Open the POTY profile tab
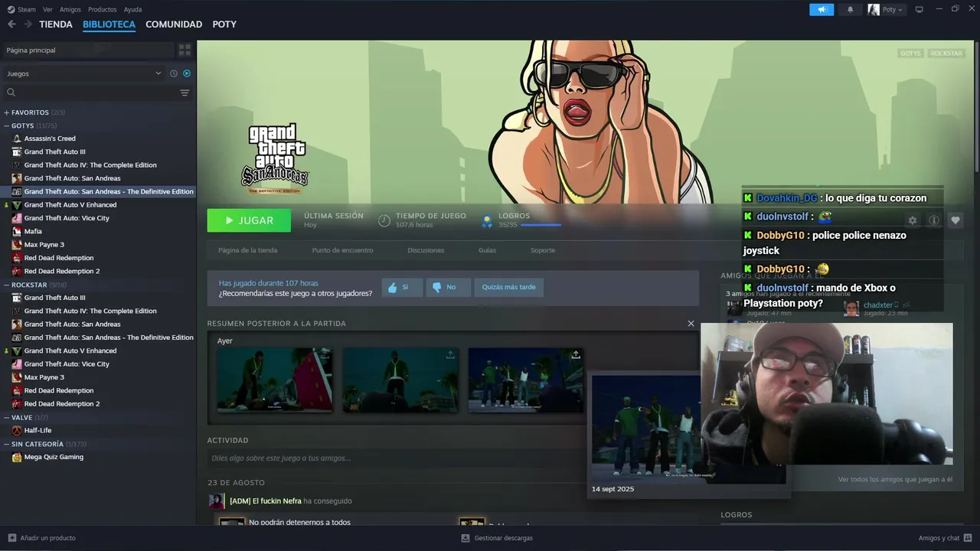 click(x=224, y=24)
